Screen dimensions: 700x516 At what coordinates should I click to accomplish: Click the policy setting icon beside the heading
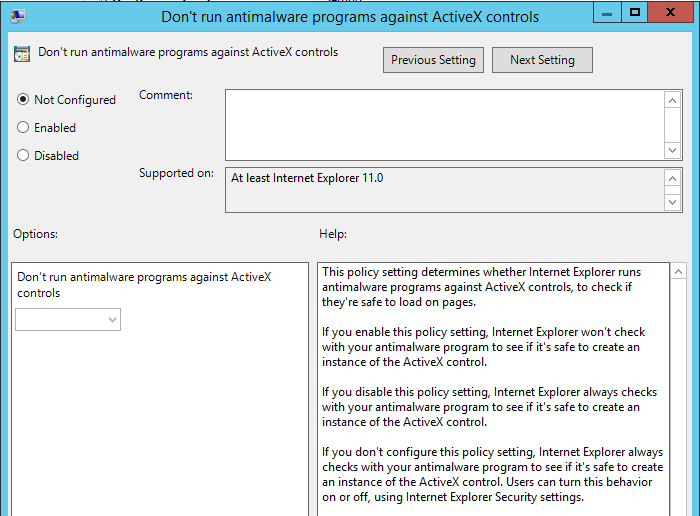click(22, 54)
